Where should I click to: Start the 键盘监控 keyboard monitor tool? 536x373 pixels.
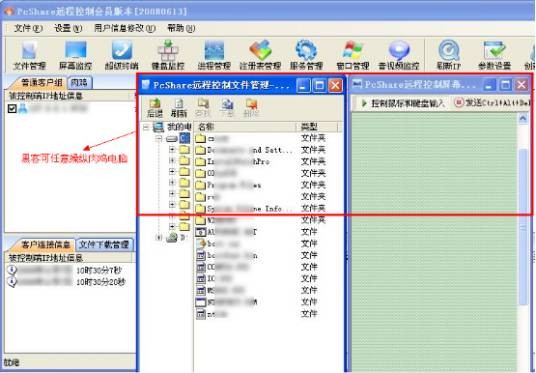[x=168, y=55]
